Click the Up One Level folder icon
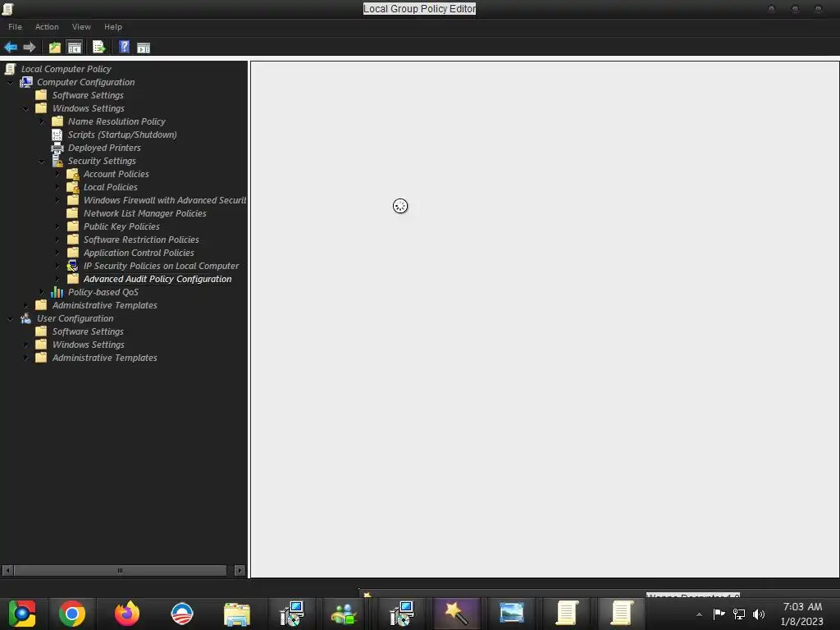This screenshot has width=840, height=630. (x=55, y=47)
